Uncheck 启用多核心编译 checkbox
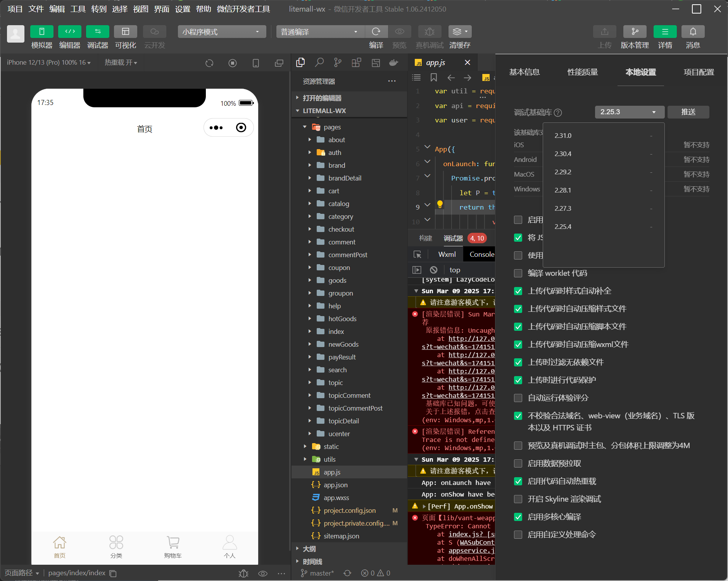728x581 pixels. tap(518, 517)
